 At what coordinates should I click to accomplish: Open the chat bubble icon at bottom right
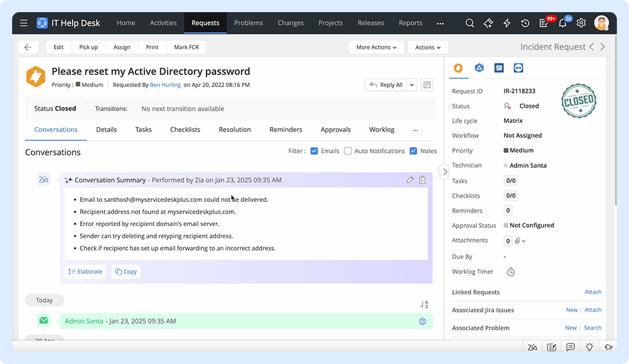(x=570, y=347)
